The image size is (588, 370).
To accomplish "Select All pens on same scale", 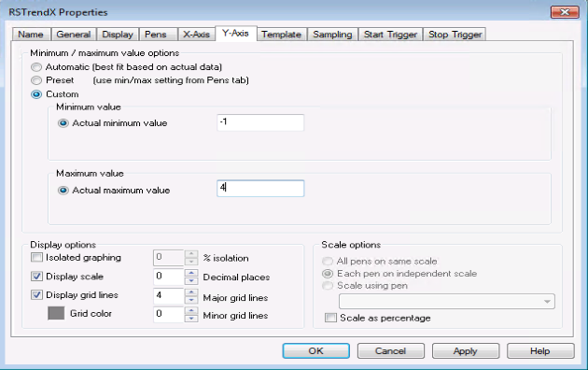I will point(328,262).
